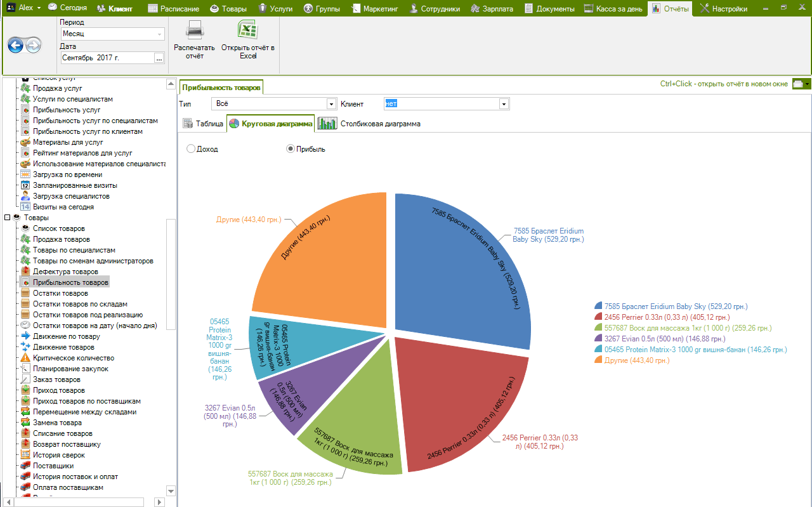
Task: Open Движение по товару report
Action: click(66, 336)
